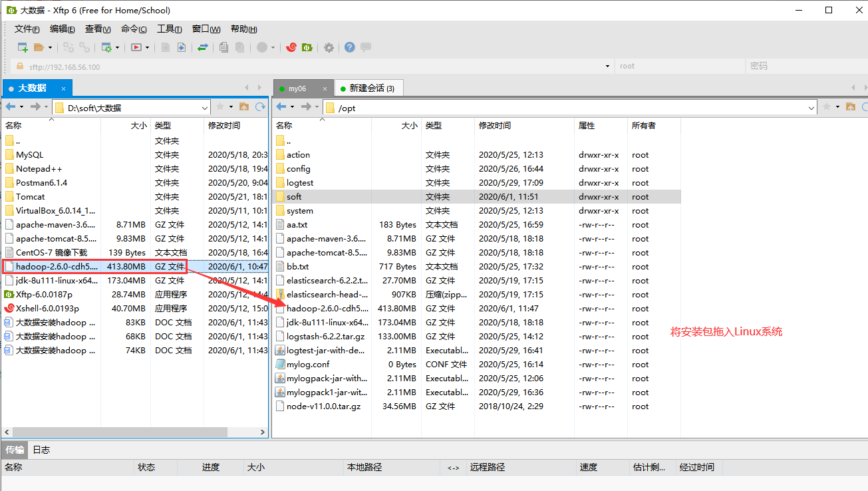Click the local pane horizontal scrollbar

[120, 431]
